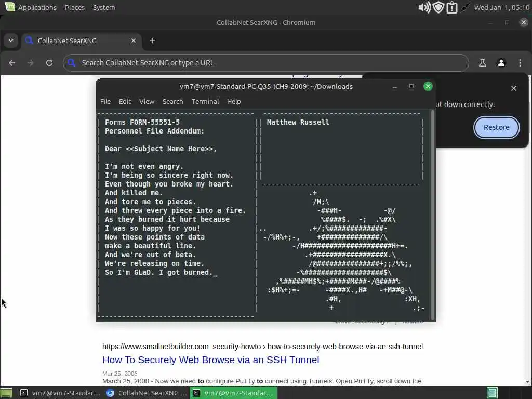This screenshot has height=399, width=532.
Task: Open the terminal File menu
Action: click(x=105, y=101)
